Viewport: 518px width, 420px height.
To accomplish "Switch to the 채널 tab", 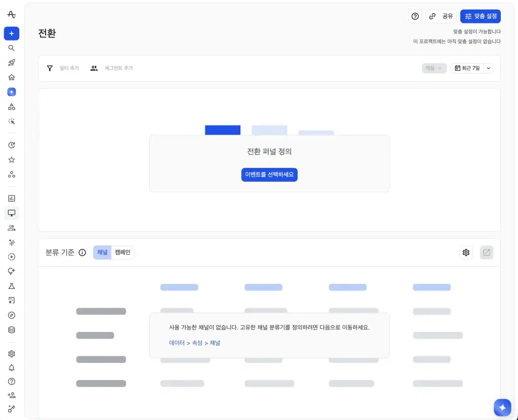I will (x=102, y=253).
